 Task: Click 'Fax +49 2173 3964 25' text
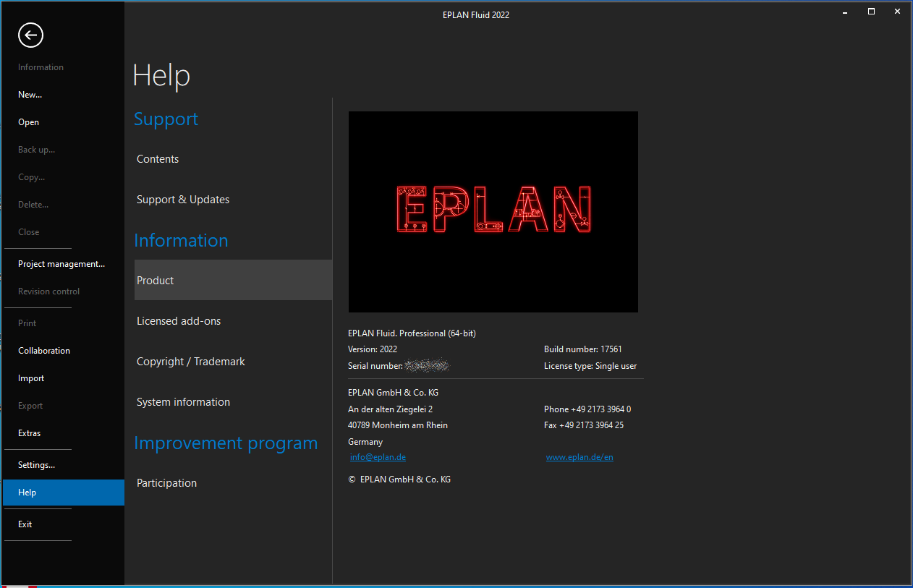point(584,425)
